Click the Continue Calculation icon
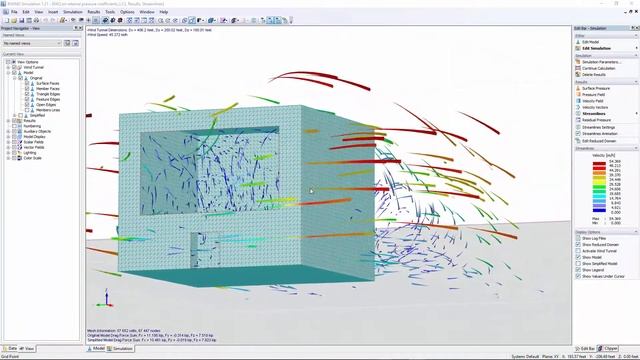 578,68
